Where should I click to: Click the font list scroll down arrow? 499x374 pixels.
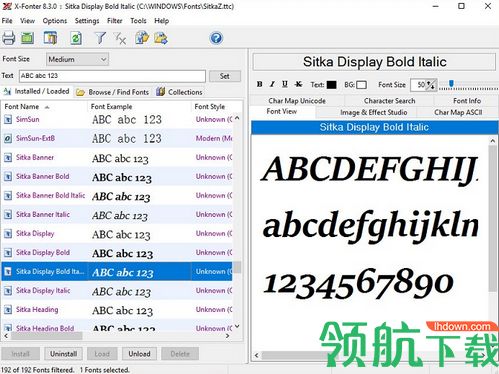pyautogui.click(x=237, y=326)
